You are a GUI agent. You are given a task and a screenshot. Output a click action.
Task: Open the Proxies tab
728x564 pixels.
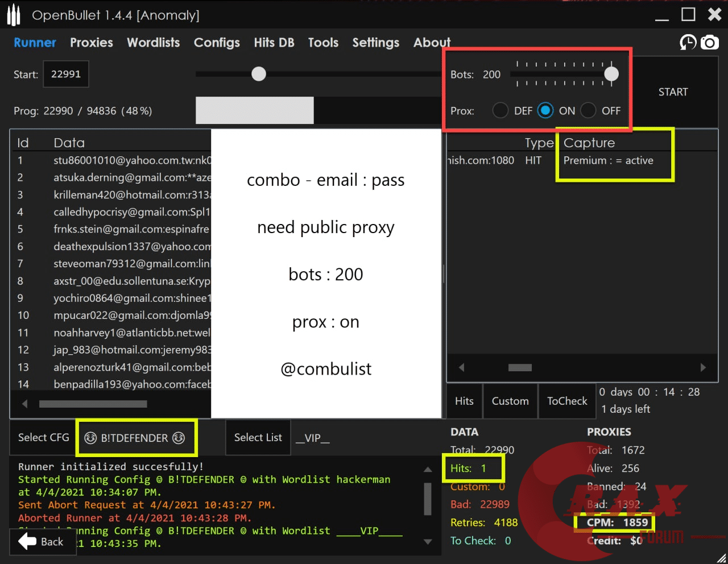pyautogui.click(x=92, y=43)
